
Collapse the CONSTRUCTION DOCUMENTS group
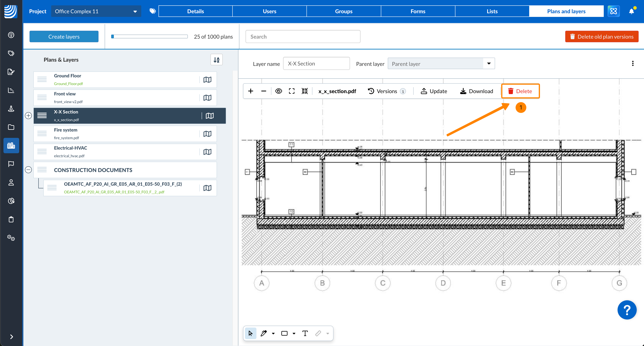point(29,170)
